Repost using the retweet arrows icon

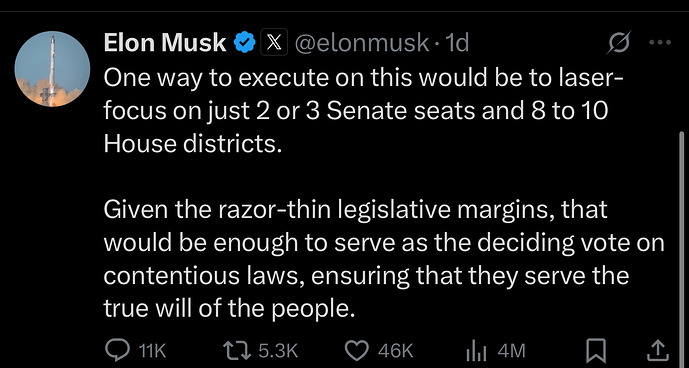click(x=237, y=350)
